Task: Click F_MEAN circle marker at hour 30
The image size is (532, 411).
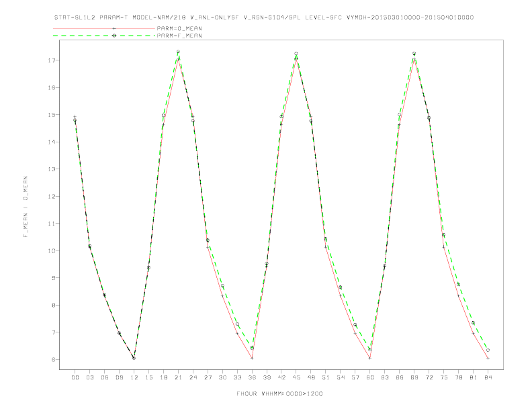Action: 222,285
